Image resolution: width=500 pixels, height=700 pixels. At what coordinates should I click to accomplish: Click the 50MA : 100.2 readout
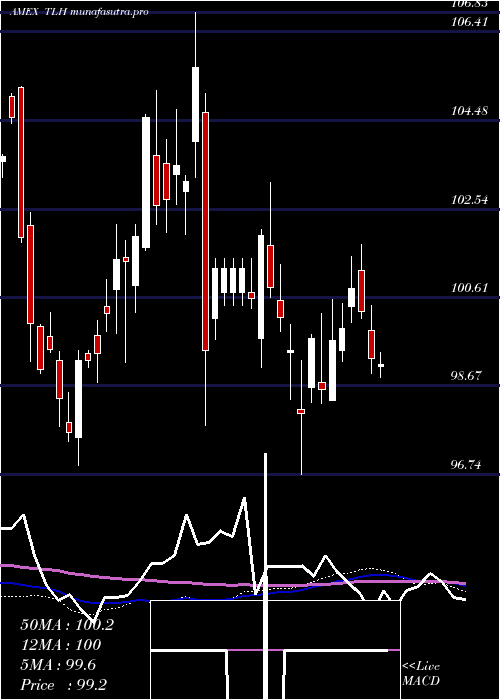67,625
